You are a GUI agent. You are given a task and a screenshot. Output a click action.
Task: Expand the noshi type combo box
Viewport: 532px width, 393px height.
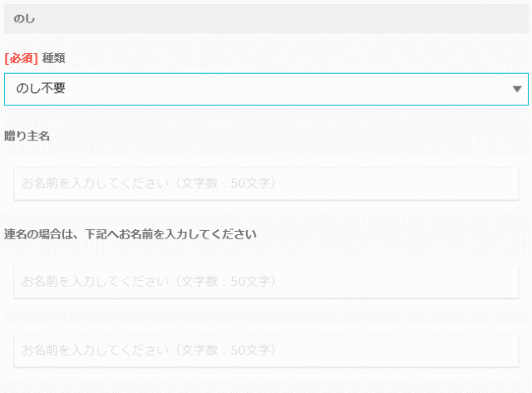point(266,89)
